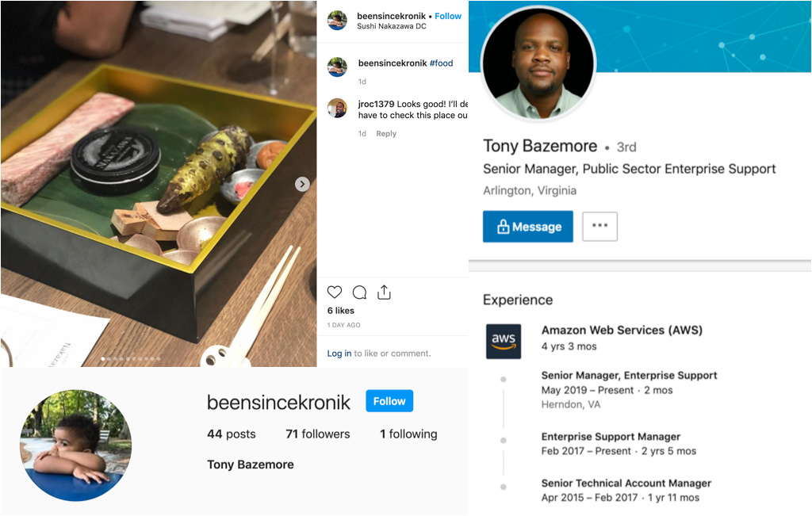
Task: Send a message to Tony Bazemore
Action: point(527,226)
